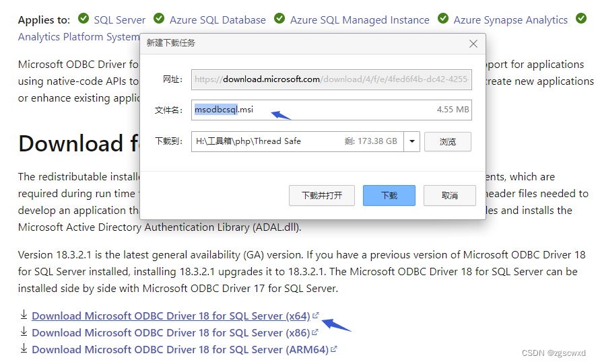Image resolution: width=596 pixels, height=364 pixels.
Task: Click the 4.55 MB file size text
Action: [x=453, y=110]
